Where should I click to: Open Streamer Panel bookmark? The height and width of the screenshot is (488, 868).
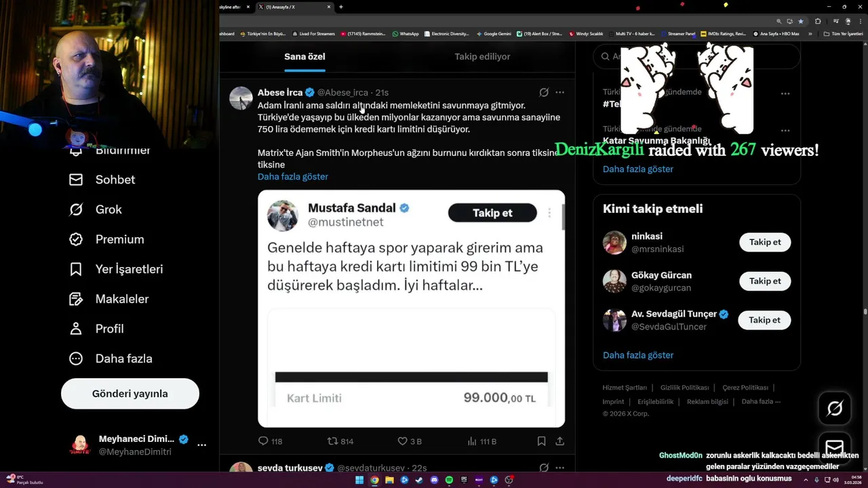point(678,33)
